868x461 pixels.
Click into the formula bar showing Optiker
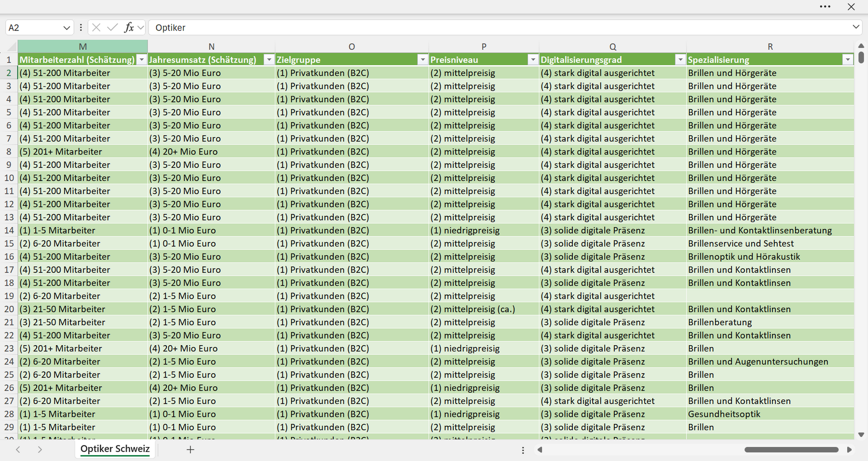tap(499, 28)
